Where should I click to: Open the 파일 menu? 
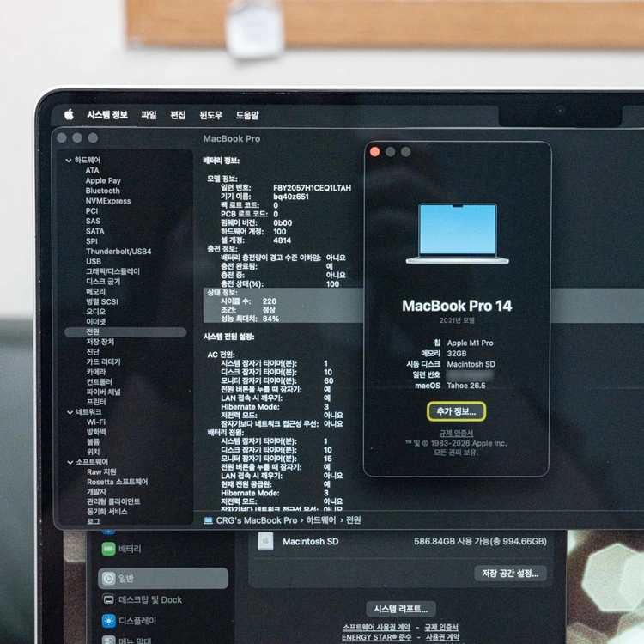click(149, 115)
